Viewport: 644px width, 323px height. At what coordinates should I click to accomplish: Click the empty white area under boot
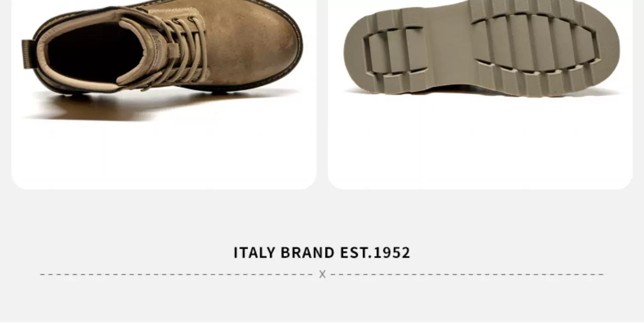(164, 154)
